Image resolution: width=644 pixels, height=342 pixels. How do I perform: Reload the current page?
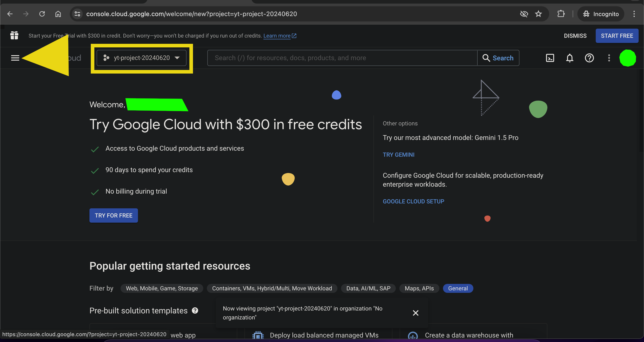pyautogui.click(x=42, y=14)
